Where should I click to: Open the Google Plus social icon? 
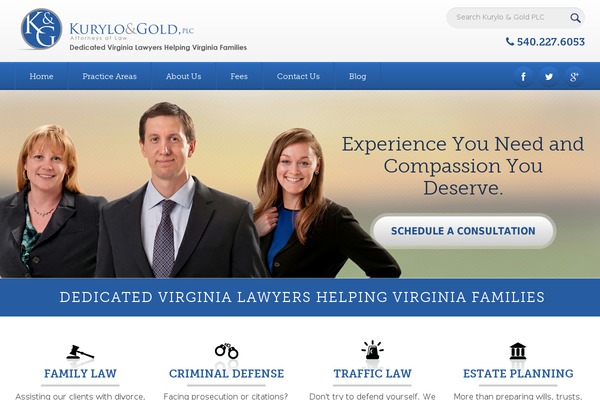pyautogui.click(x=574, y=77)
